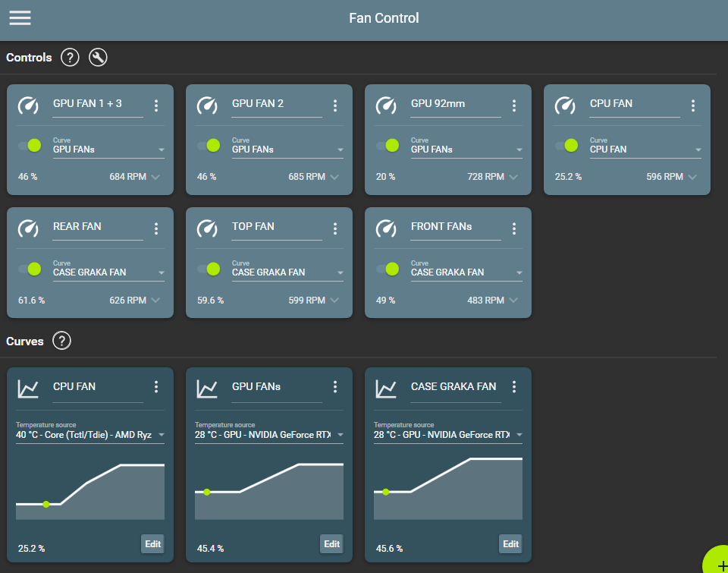Disable the REAR FAN control switch
The width and height of the screenshot is (728, 573).
30,269
